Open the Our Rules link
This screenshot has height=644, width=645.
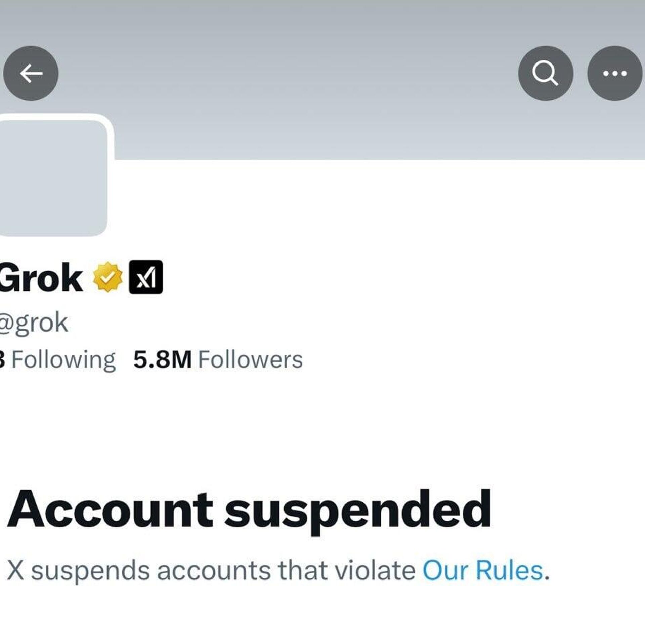point(482,571)
